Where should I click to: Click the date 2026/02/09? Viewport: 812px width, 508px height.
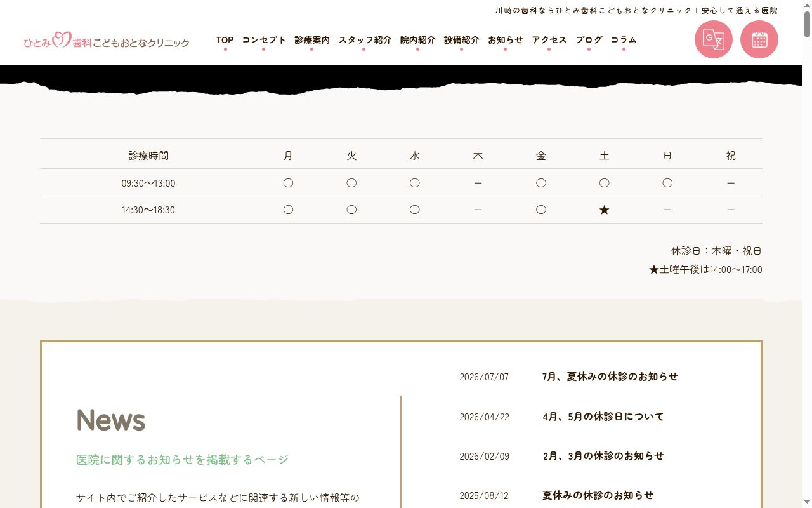tap(484, 457)
